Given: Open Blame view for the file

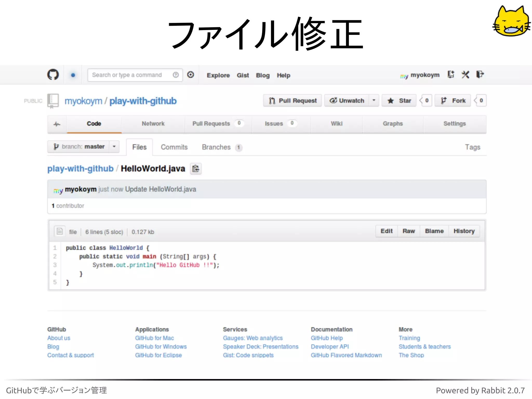Looking at the screenshot, I should click(434, 231).
